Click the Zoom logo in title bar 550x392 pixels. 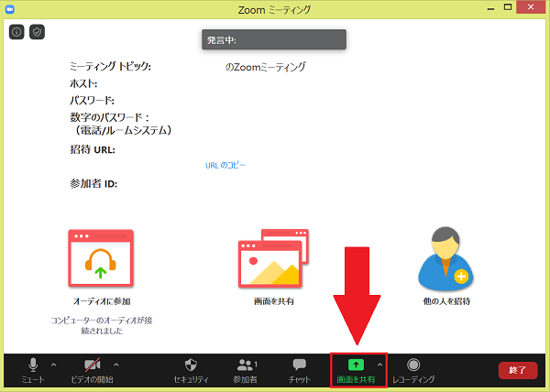coord(11,10)
